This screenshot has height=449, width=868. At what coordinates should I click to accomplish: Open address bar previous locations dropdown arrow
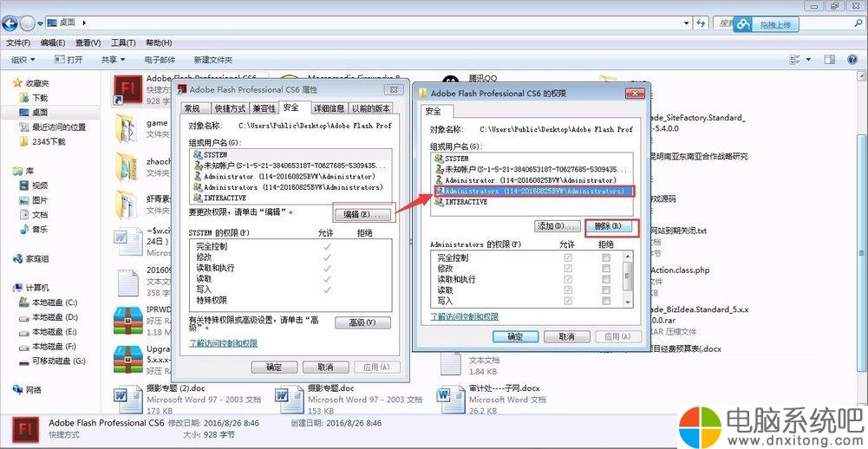[687, 23]
